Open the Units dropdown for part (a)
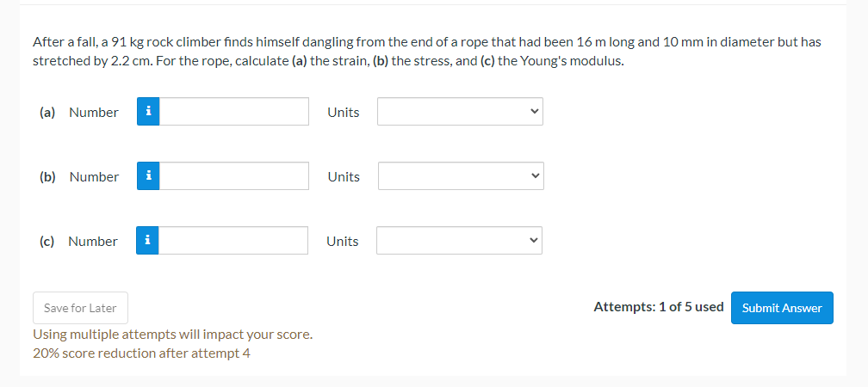Image resolution: width=868 pixels, height=387 pixels. pyautogui.click(x=460, y=112)
